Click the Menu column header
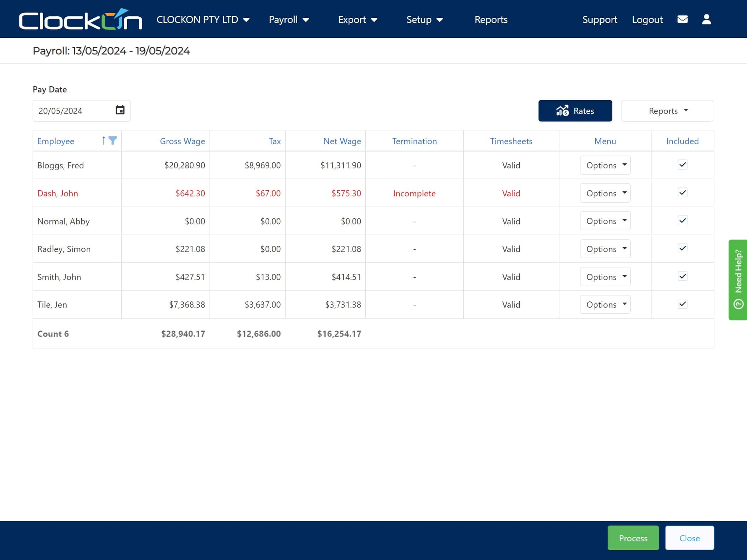 (605, 141)
